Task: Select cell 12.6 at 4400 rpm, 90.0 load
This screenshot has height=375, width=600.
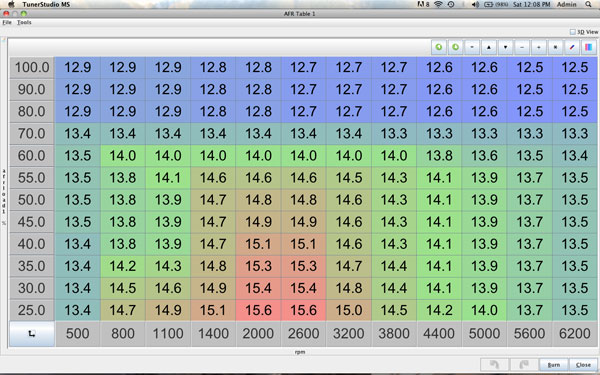Action: 439,90
